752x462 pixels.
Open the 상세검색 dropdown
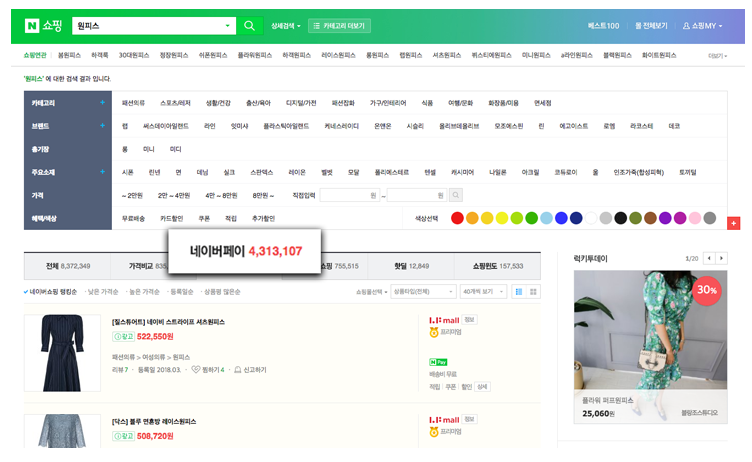(285, 26)
